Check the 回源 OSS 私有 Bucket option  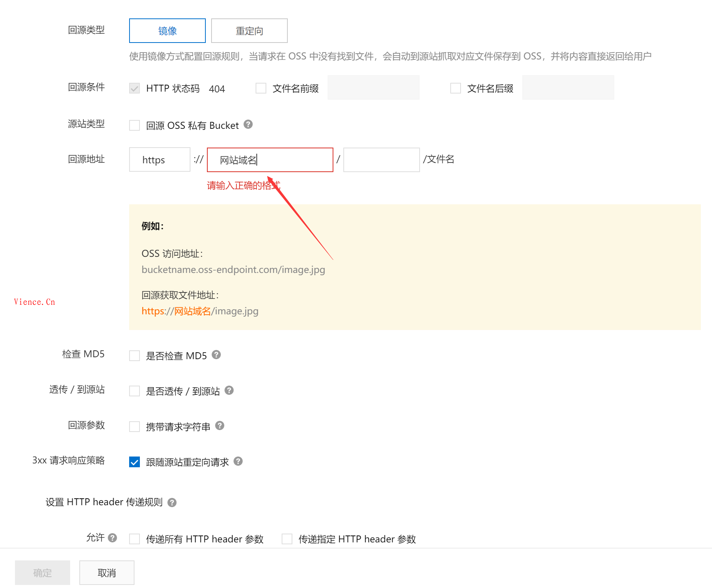tap(135, 125)
